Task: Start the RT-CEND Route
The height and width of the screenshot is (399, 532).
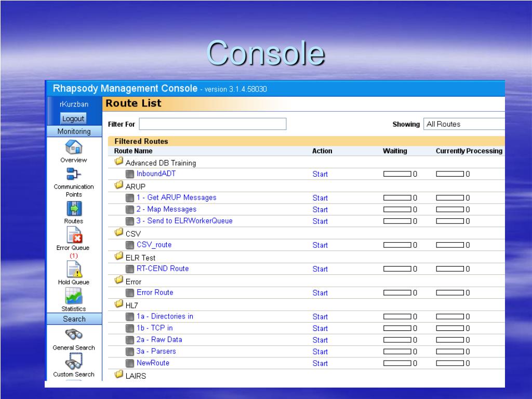Action: 320,269
